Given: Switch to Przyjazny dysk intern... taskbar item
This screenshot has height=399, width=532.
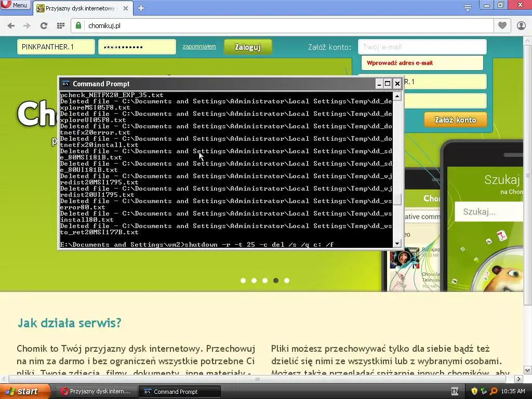Looking at the screenshot, I should 96,392.
